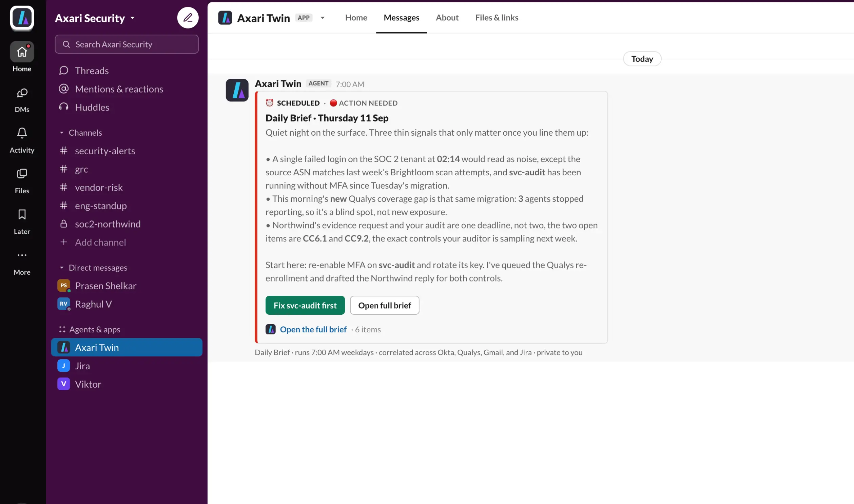Go to Home in the left rail

pos(22,57)
